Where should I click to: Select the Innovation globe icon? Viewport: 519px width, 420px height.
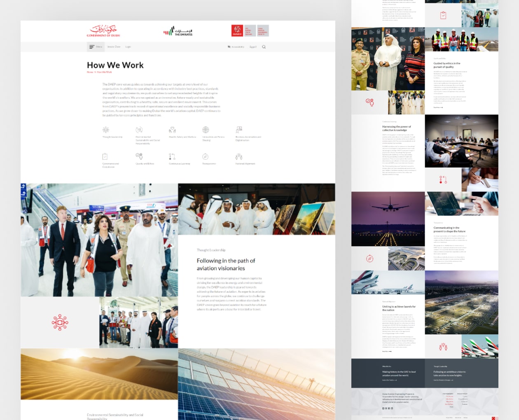coord(206,130)
